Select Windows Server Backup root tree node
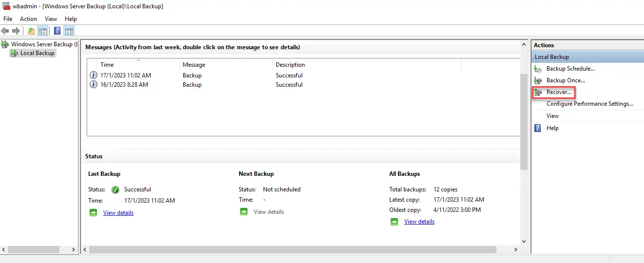 (x=41, y=44)
